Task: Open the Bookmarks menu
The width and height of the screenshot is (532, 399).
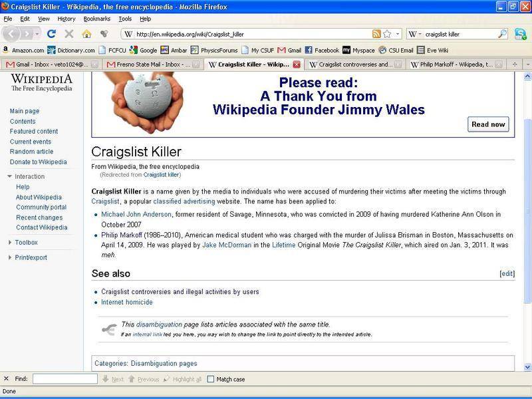Action: coord(97,19)
